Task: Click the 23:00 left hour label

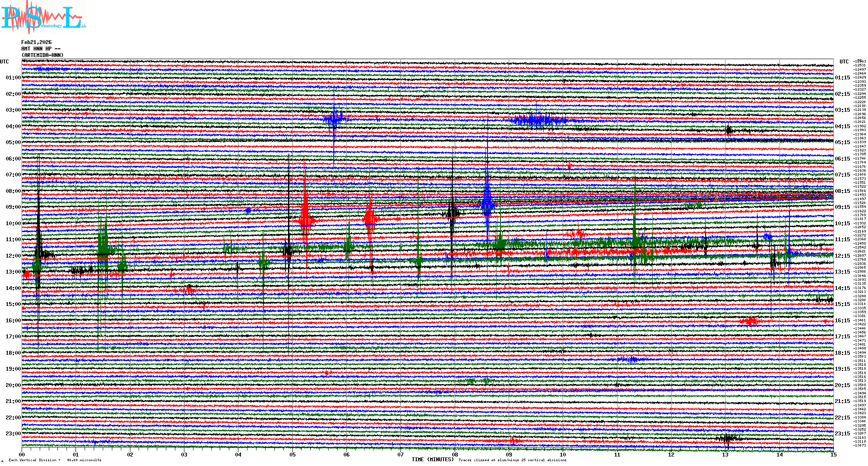Action: point(13,434)
